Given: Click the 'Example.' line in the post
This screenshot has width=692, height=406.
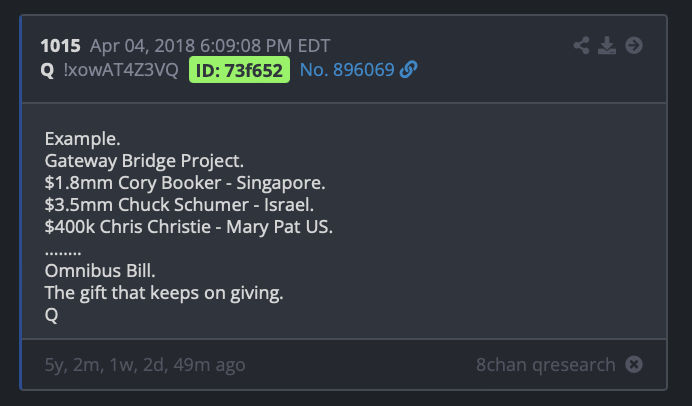Looking at the screenshot, I should [x=83, y=139].
